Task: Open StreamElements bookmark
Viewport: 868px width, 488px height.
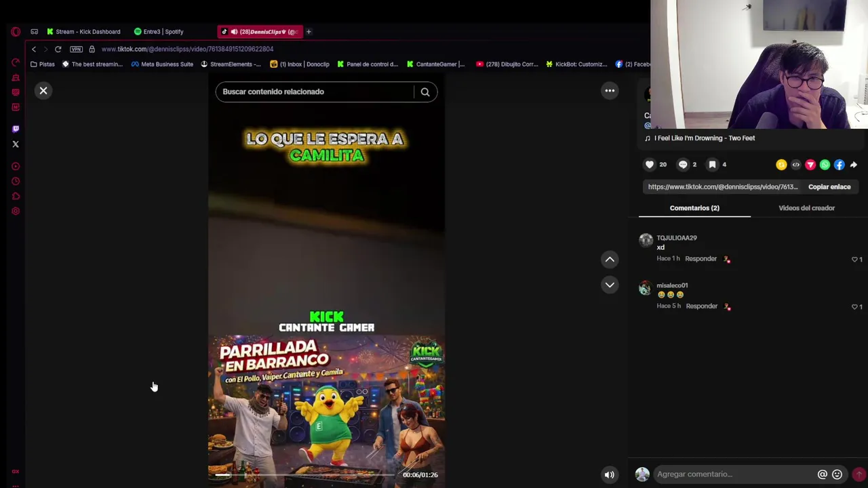Action: tap(231, 64)
